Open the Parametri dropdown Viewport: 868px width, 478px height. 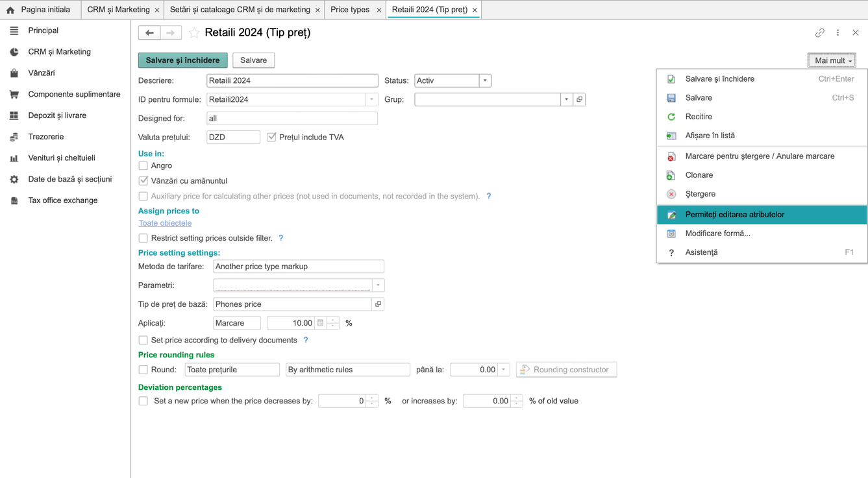click(378, 285)
